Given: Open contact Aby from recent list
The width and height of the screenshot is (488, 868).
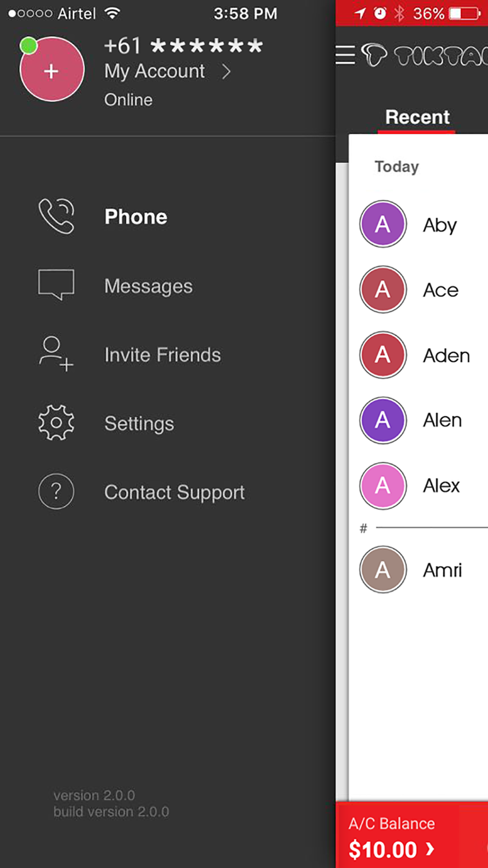Looking at the screenshot, I should pyautogui.click(x=440, y=225).
